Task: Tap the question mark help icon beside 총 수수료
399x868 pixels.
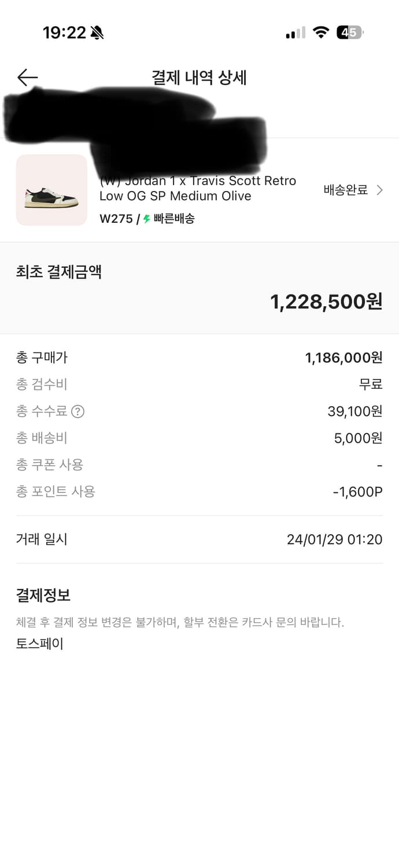Action: click(77, 411)
